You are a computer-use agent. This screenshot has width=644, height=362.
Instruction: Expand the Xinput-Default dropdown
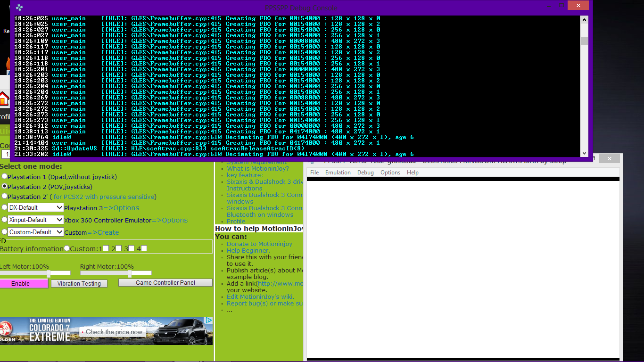coord(35,220)
